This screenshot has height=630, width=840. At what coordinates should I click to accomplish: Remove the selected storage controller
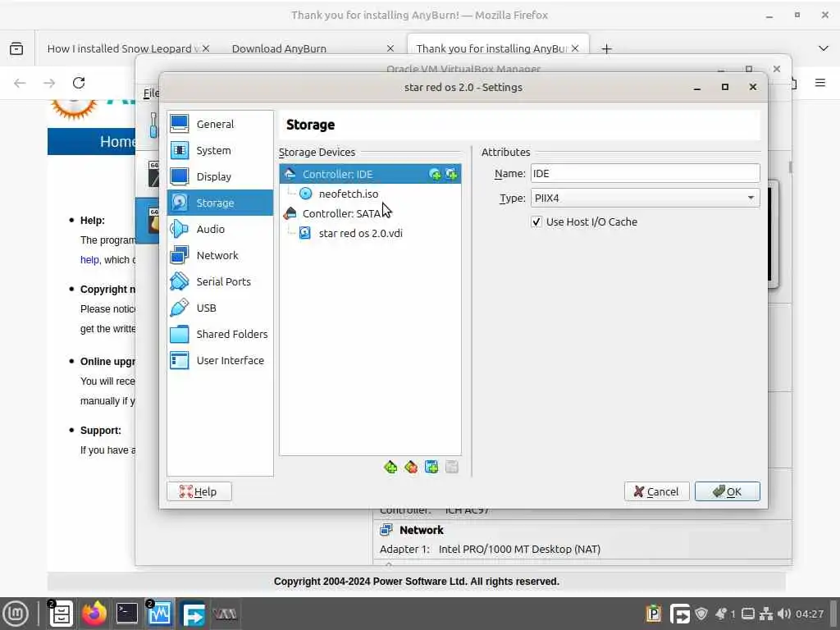411,467
